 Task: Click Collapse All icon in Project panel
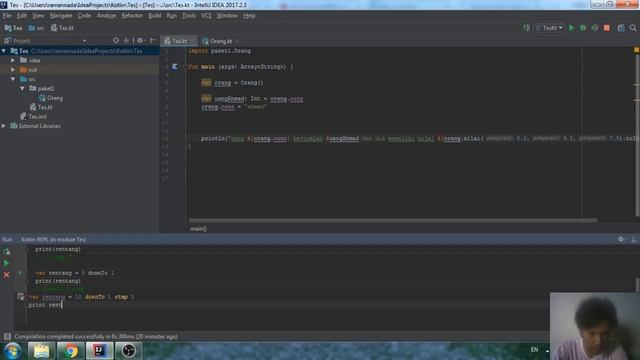coord(126,40)
